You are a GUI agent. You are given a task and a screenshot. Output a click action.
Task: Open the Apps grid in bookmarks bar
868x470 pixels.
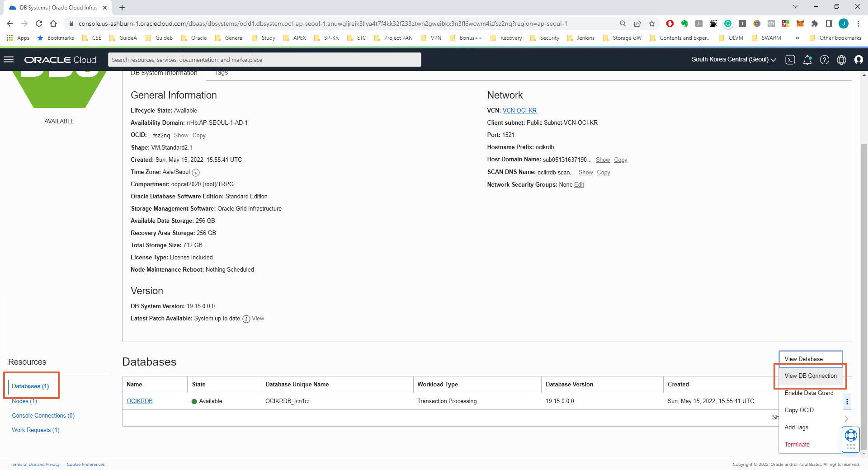[x=18, y=38]
